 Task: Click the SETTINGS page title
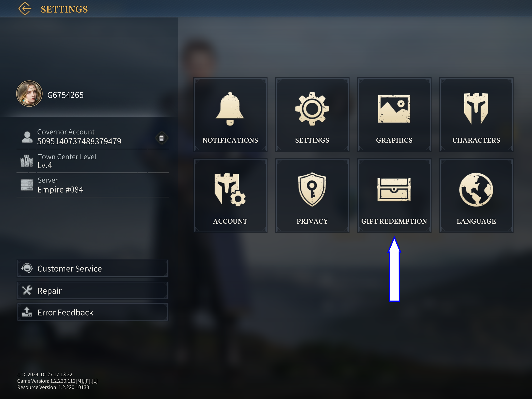[64, 9]
